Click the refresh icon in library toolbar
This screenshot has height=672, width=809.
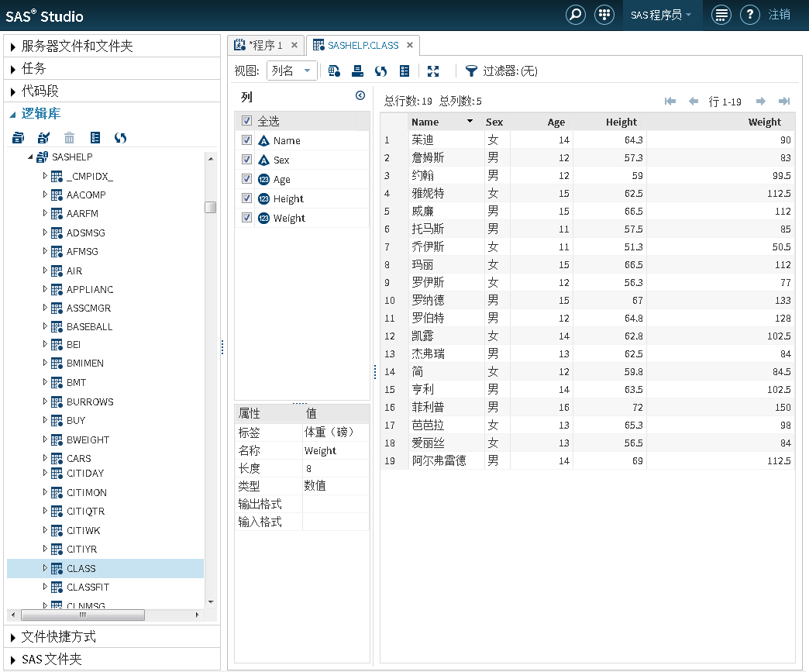click(120, 138)
